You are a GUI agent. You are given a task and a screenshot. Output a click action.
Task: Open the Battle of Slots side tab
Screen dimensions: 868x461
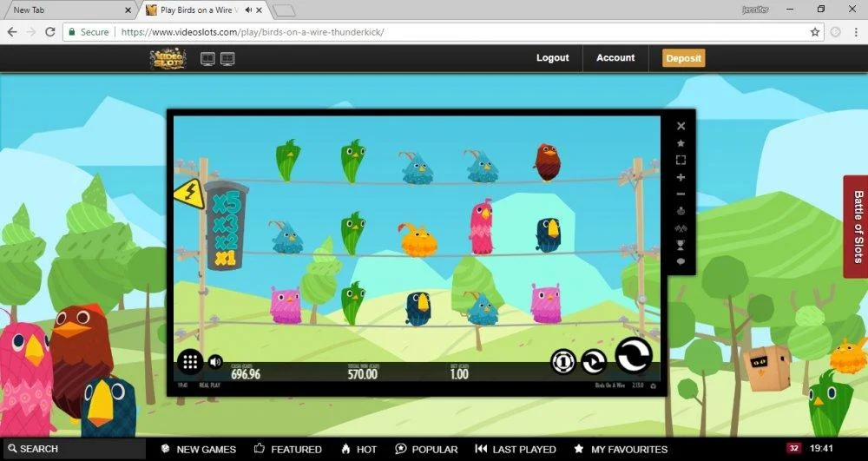[x=857, y=227]
